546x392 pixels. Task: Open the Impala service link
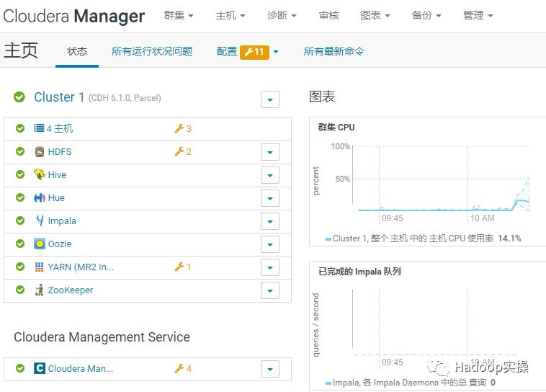[x=62, y=221]
